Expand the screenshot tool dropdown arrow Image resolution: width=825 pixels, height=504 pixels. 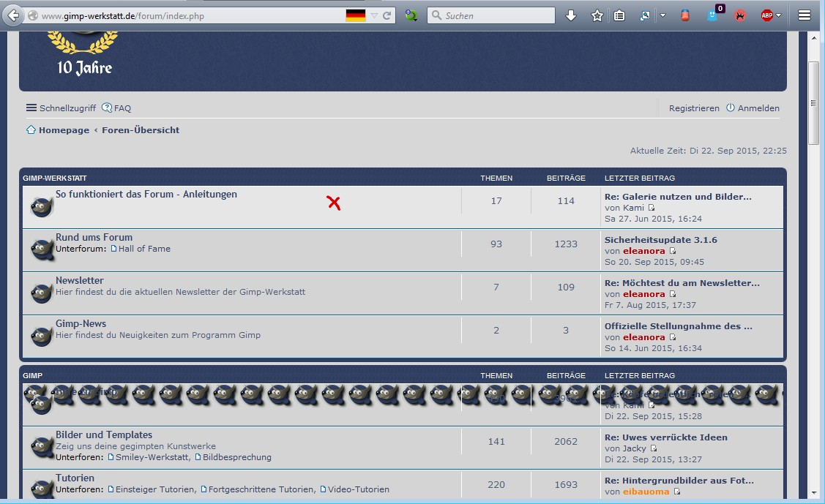(x=663, y=16)
